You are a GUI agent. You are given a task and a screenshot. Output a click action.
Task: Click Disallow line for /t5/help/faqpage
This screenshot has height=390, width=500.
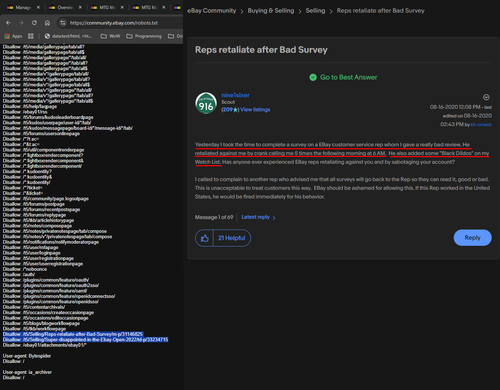pos(30,106)
